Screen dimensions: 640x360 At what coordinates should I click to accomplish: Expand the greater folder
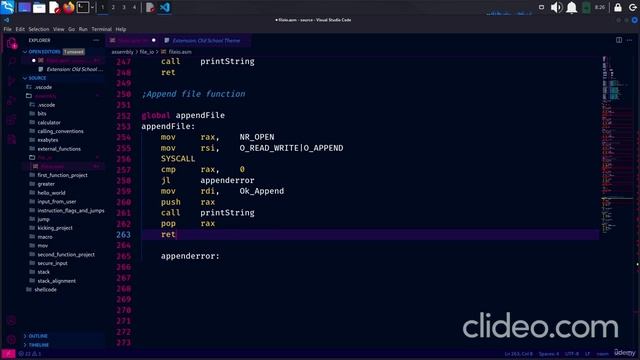tap(46, 184)
